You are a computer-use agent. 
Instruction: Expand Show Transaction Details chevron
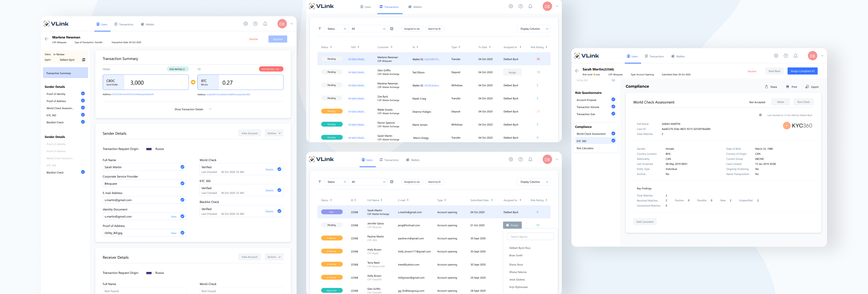click(210, 109)
